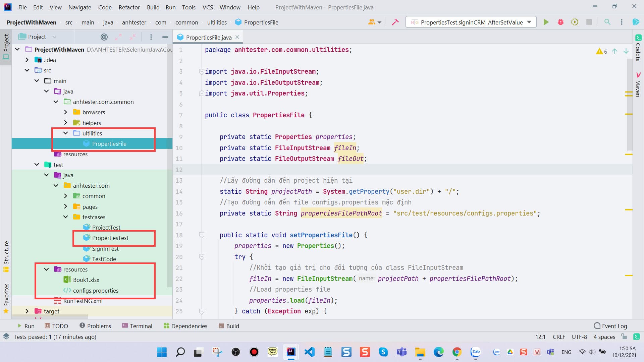This screenshot has height=362, width=644.
Task: Open Windows Start menu
Action: click(162, 352)
